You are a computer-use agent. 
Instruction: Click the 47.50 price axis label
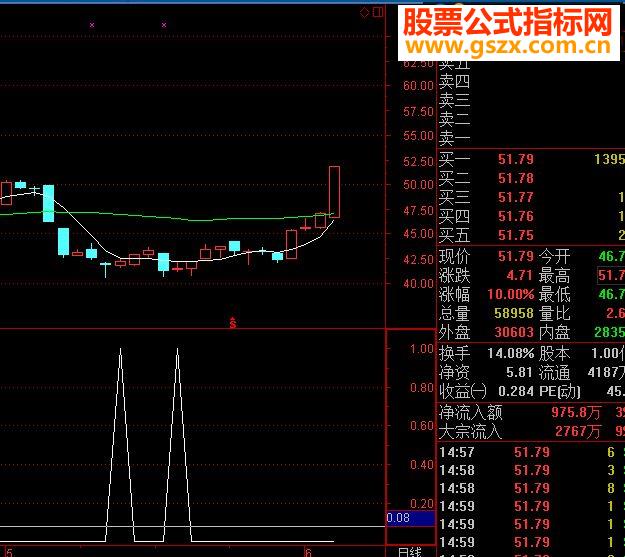pyautogui.click(x=418, y=210)
